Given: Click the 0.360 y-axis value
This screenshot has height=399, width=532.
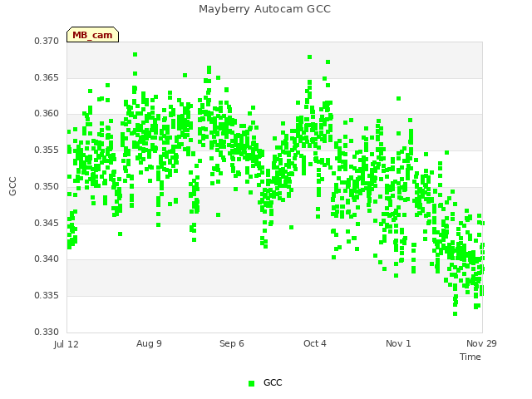Looking at the screenshot, I should (47, 113).
